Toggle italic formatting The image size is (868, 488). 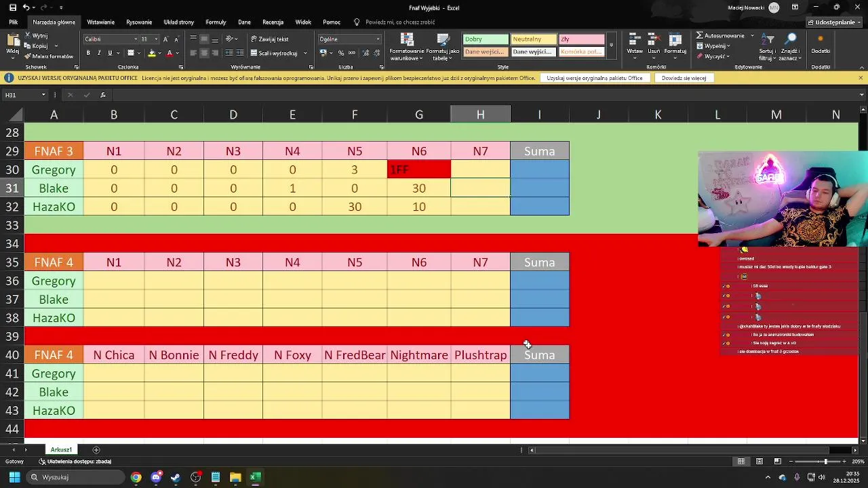(x=99, y=53)
